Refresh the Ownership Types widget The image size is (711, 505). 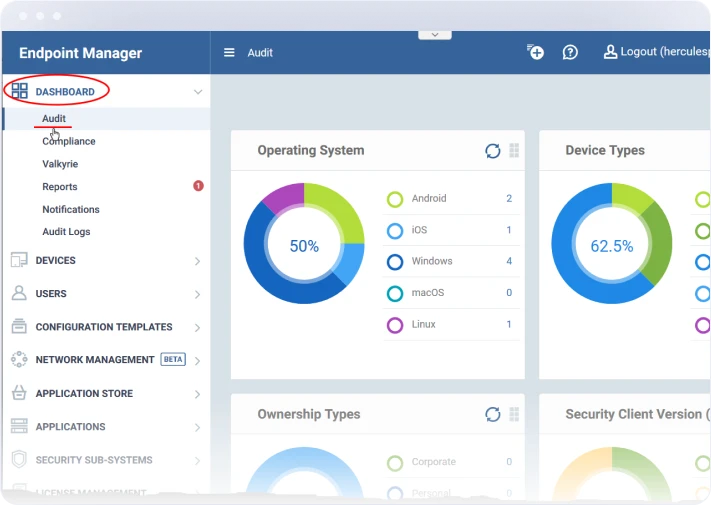pos(492,414)
